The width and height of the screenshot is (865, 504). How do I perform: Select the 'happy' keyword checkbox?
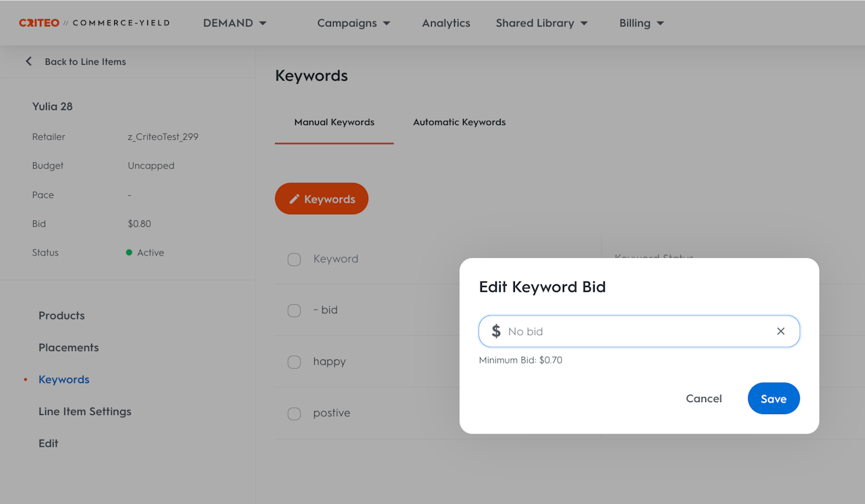pos(294,362)
